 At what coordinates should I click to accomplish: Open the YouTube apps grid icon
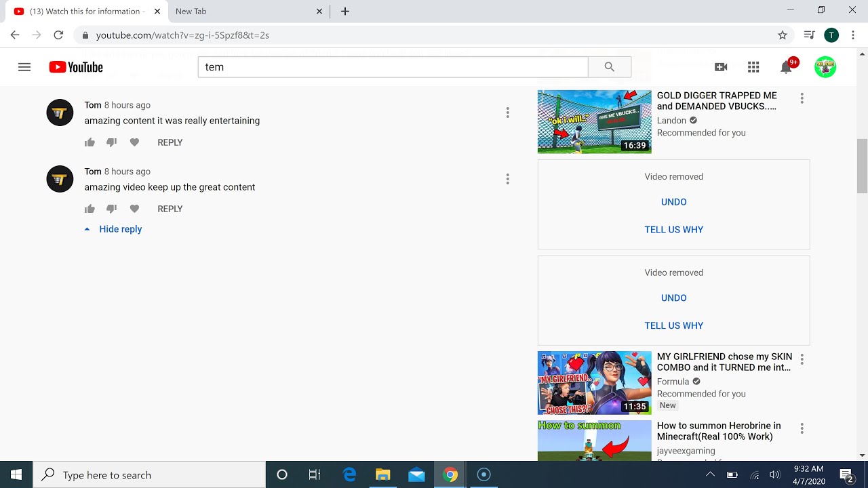point(753,67)
